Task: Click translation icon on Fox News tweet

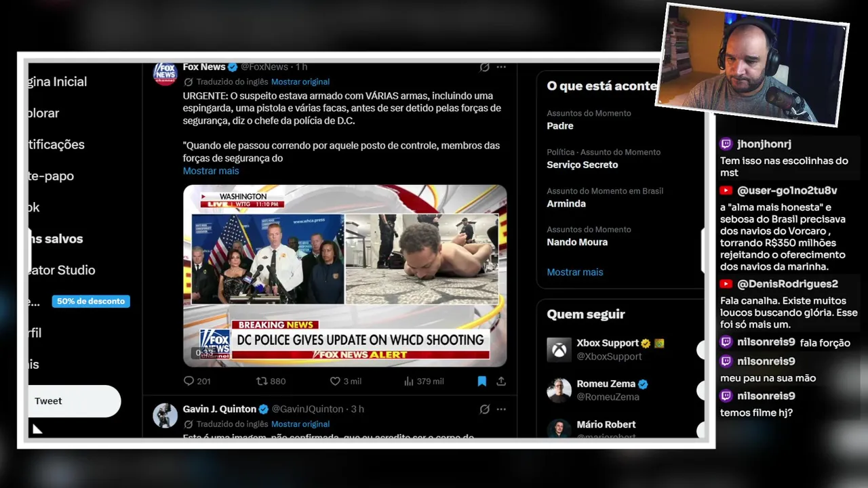Action: (189, 82)
